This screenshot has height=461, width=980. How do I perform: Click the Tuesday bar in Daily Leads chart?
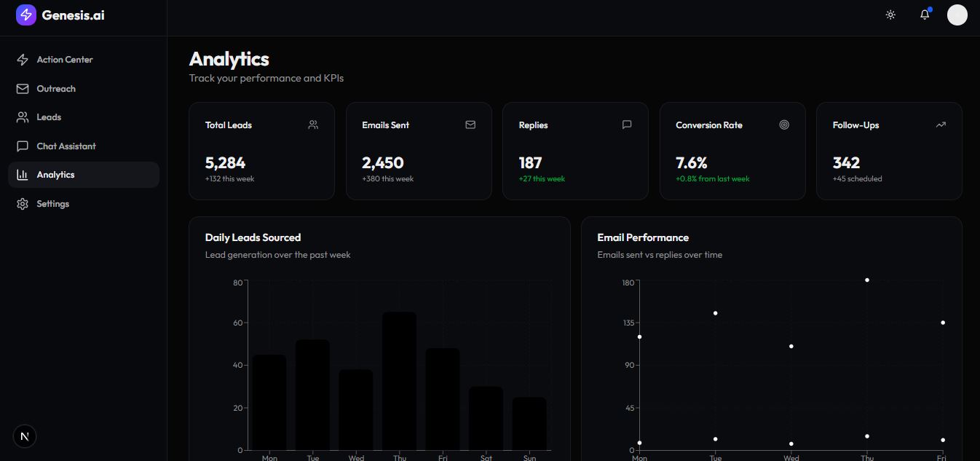[x=313, y=395]
